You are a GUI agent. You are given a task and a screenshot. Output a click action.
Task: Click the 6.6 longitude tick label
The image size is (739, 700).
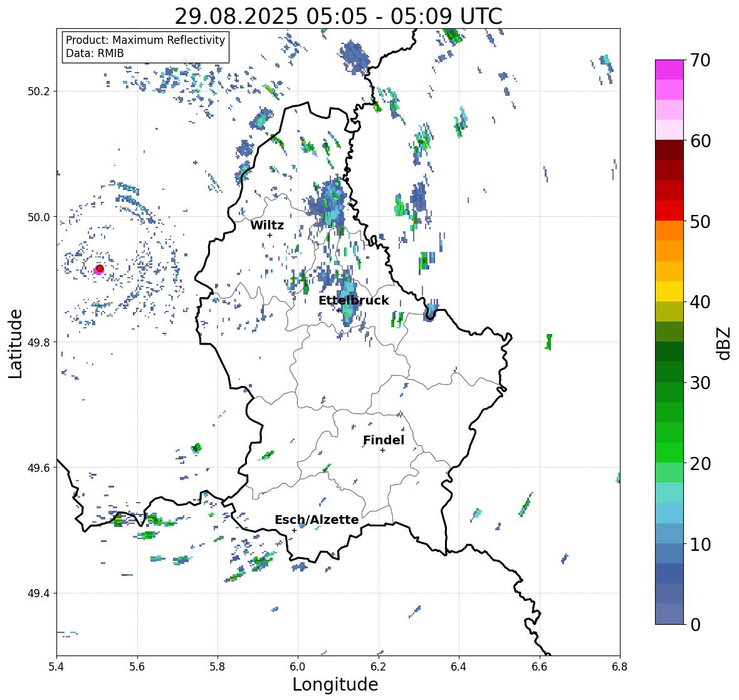[540, 667]
